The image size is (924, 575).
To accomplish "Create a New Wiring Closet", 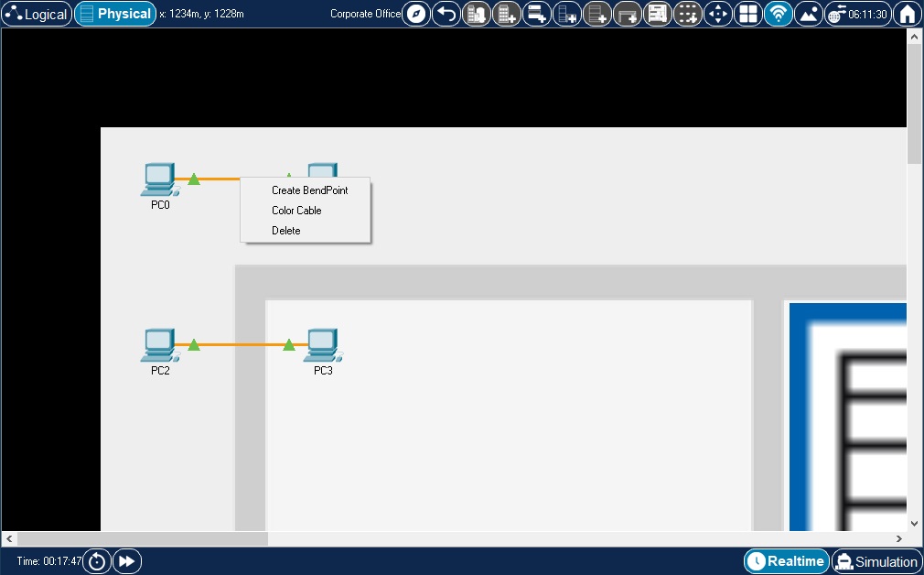I will 537,14.
